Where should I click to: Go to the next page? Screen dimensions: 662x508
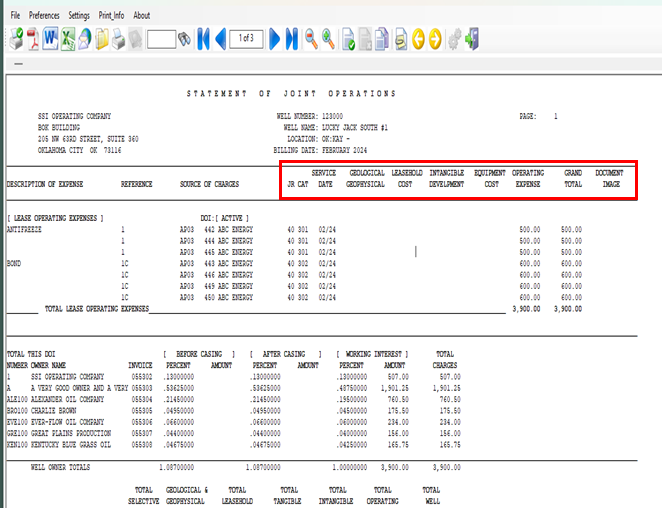click(274, 39)
